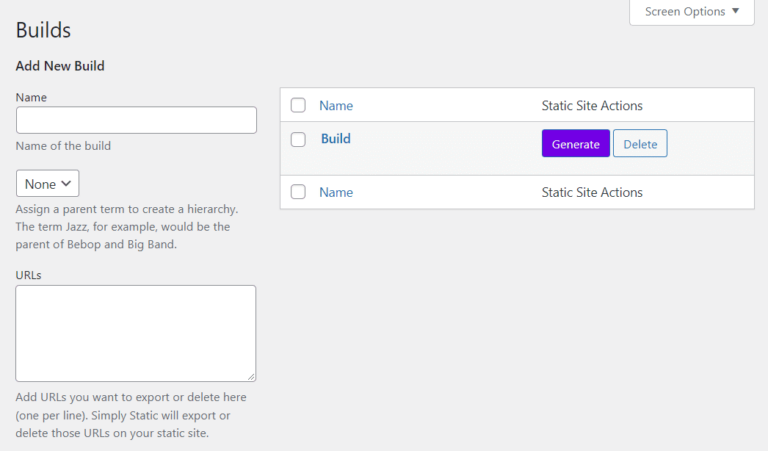Click the URLs label above the text area
Viewport: 768px width, 451px height.
coord(29,273)
